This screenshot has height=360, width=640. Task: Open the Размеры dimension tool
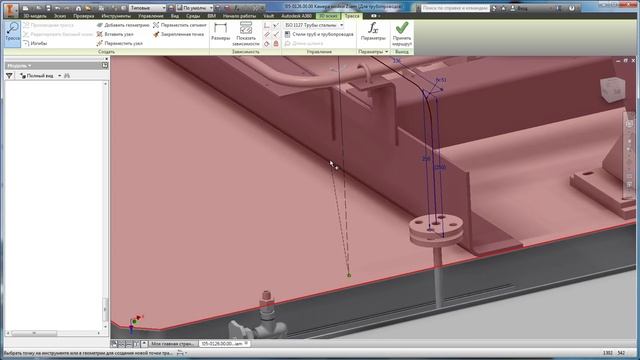click(220, 32)
